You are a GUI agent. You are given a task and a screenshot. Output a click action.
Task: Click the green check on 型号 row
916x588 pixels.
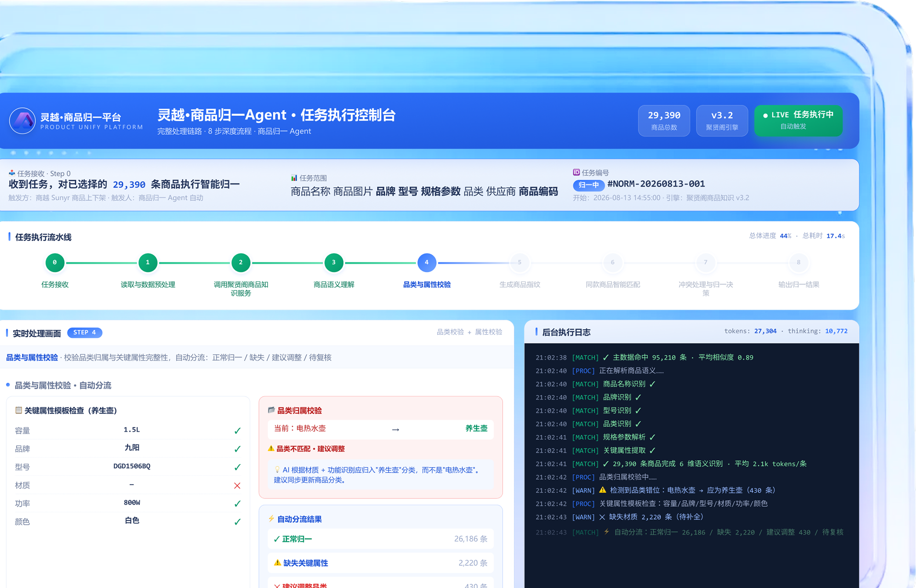[x=237, y=467]
